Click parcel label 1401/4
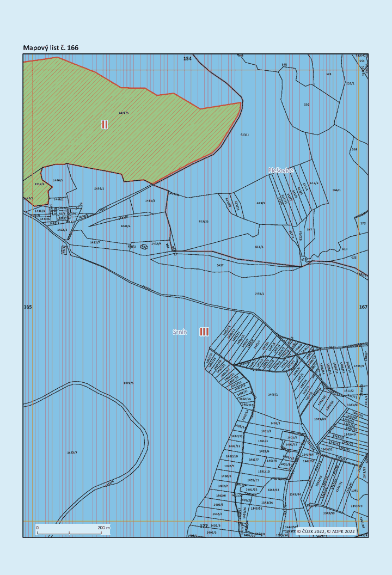 tap(263, 441)
